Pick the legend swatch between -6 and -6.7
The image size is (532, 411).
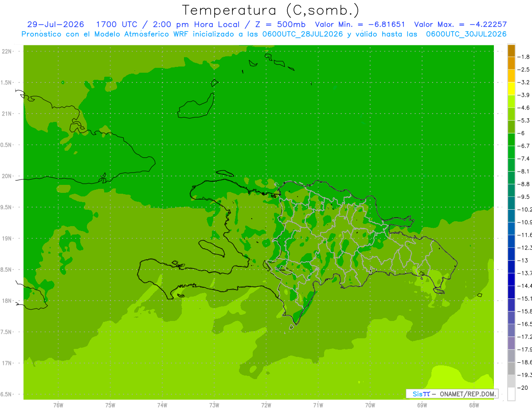pos(511,140)
